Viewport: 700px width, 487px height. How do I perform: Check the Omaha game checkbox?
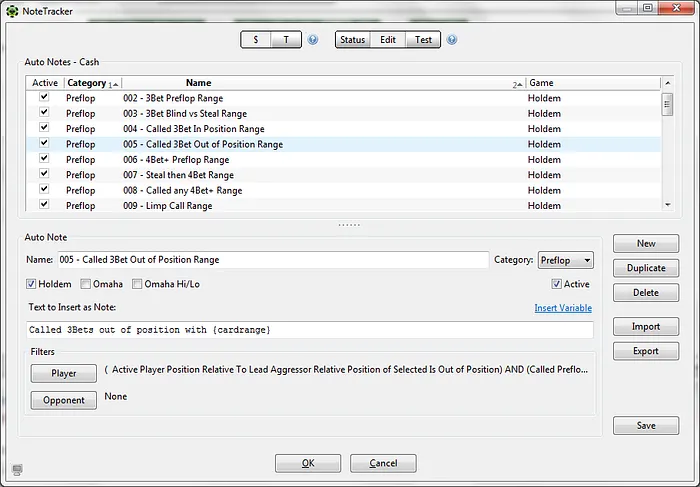pyautogui.click(x=85, y=284)
